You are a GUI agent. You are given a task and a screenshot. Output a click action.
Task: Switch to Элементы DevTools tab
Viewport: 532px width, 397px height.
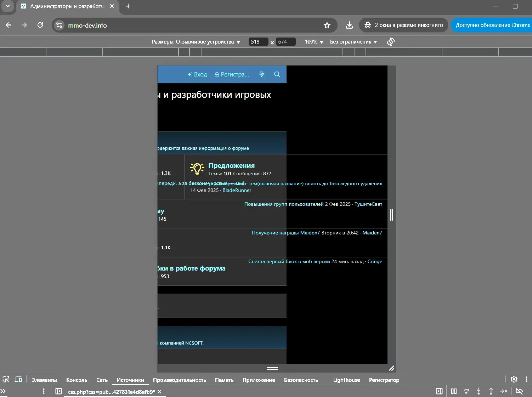point(44,380)
